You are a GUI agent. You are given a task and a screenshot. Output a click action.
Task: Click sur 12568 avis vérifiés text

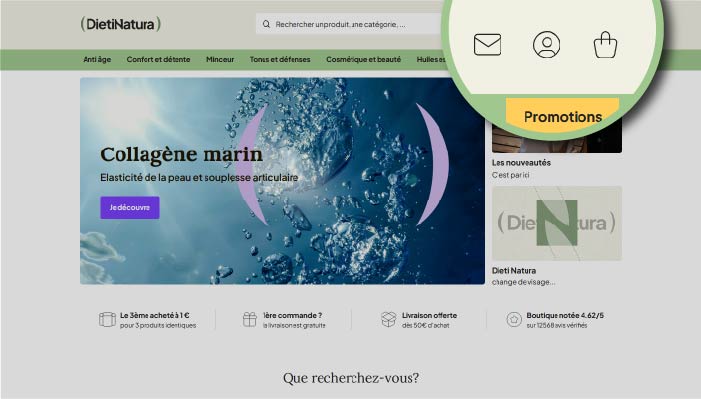click(557, 325)
